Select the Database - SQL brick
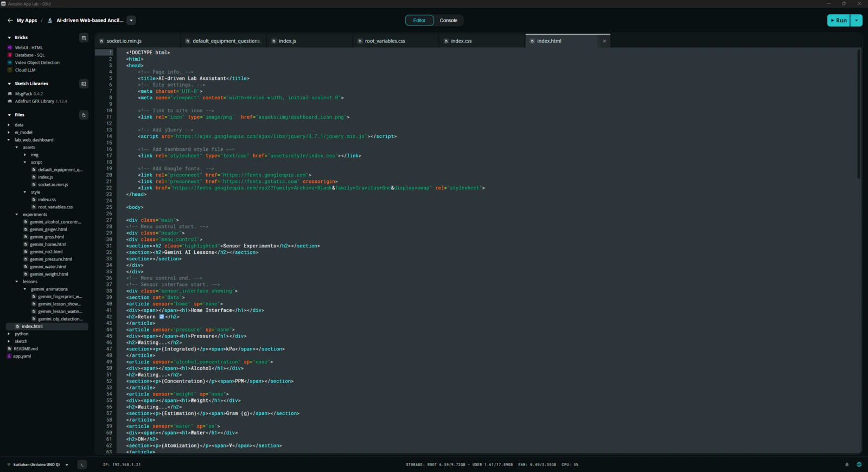 (30, 55)
